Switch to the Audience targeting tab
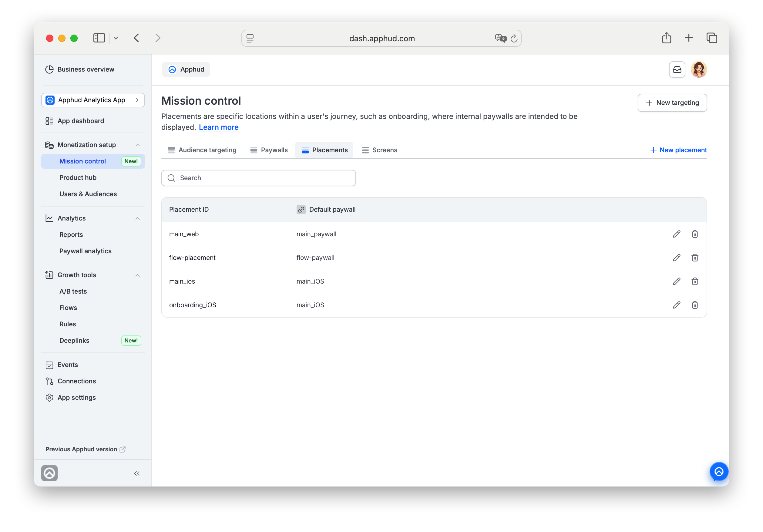The height and width of the screenshot is (532, 763). 202,150
